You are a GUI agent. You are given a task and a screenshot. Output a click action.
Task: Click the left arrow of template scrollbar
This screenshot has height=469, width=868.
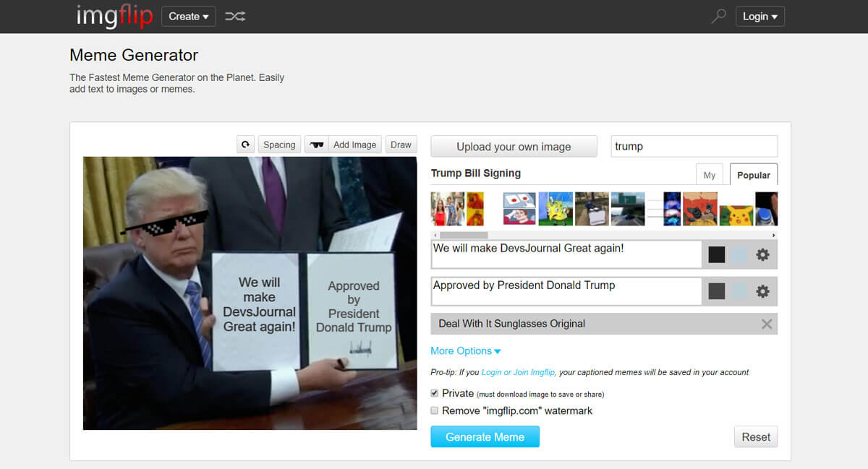pyautogui.click(x=435, y=235)
